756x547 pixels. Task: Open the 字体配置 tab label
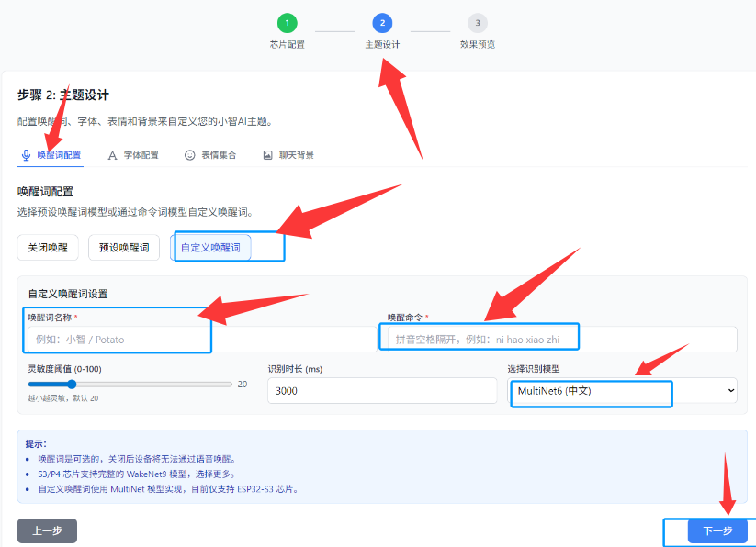tap(141, 155)
